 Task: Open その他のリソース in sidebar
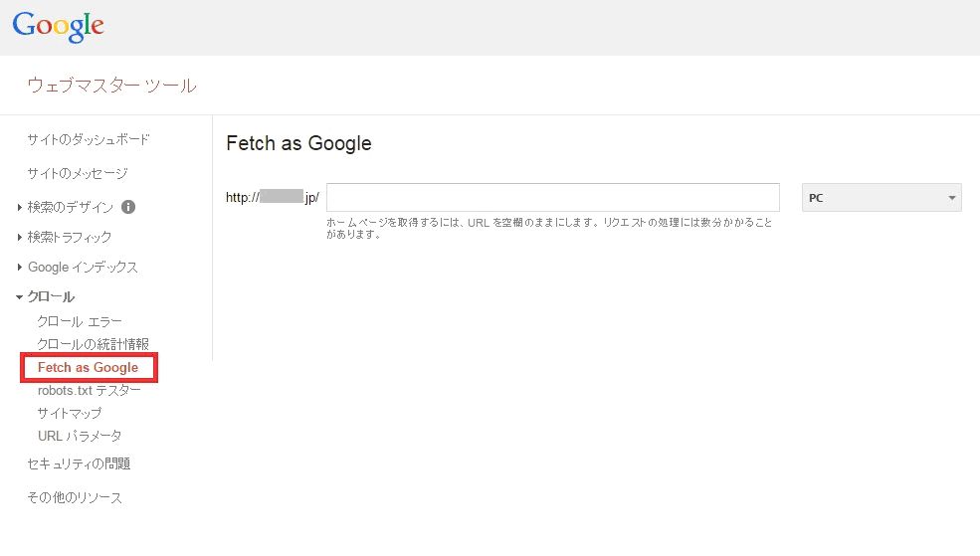(x=75, y=497)
